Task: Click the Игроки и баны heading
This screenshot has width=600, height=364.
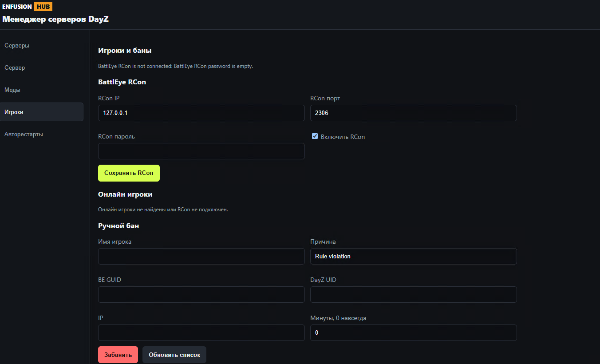Action: coord(125,51)
